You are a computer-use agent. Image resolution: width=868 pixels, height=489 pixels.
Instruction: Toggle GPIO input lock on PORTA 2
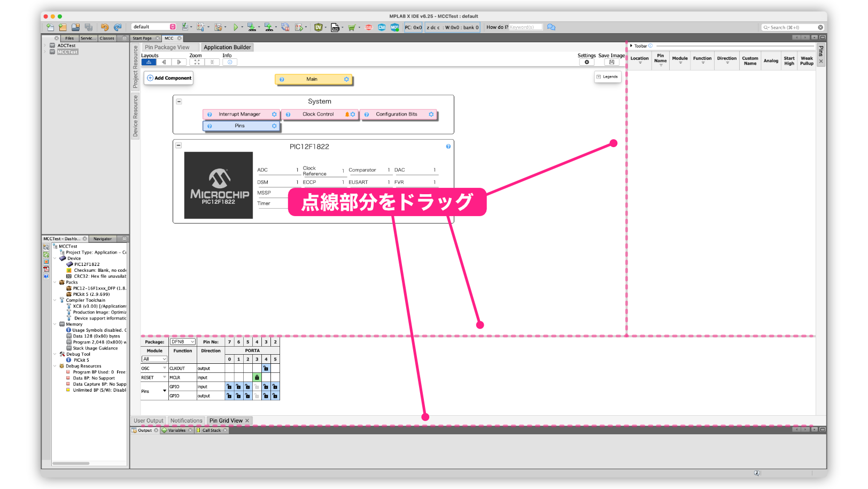[247, 387]
